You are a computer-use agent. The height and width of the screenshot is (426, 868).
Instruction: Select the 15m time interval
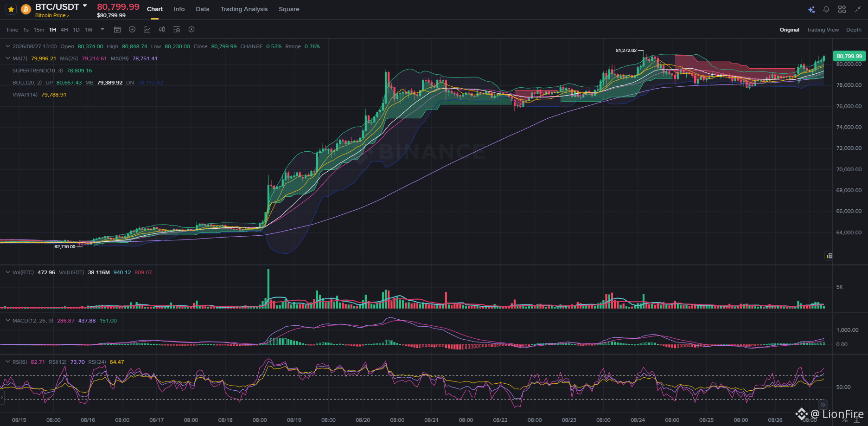pyautogui.click(x=39, y=30)
